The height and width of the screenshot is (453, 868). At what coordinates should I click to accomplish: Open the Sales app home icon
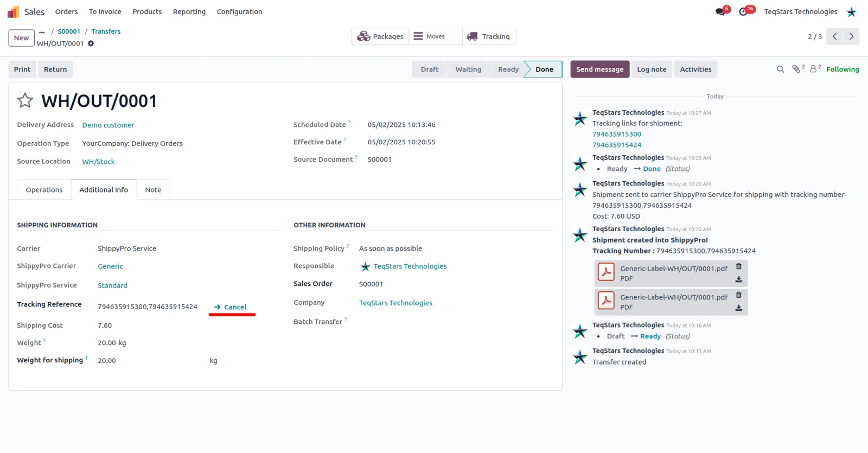coord(14,12)
